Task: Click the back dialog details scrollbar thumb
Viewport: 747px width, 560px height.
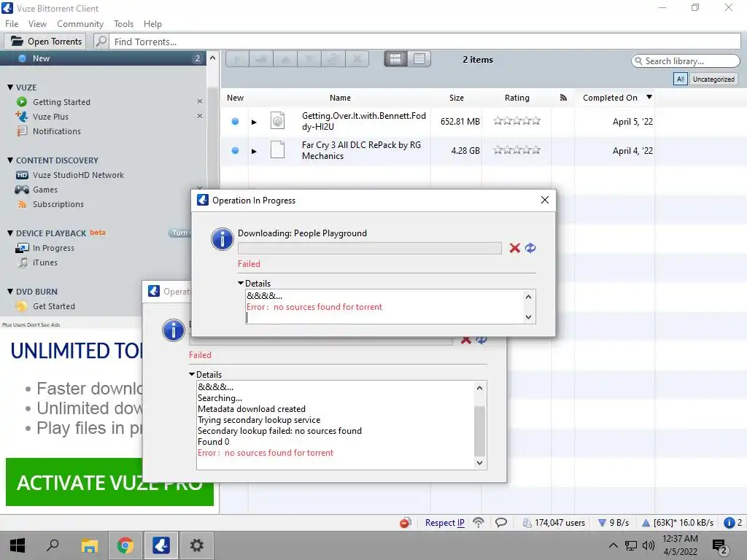Action: (x=480, y=431)
